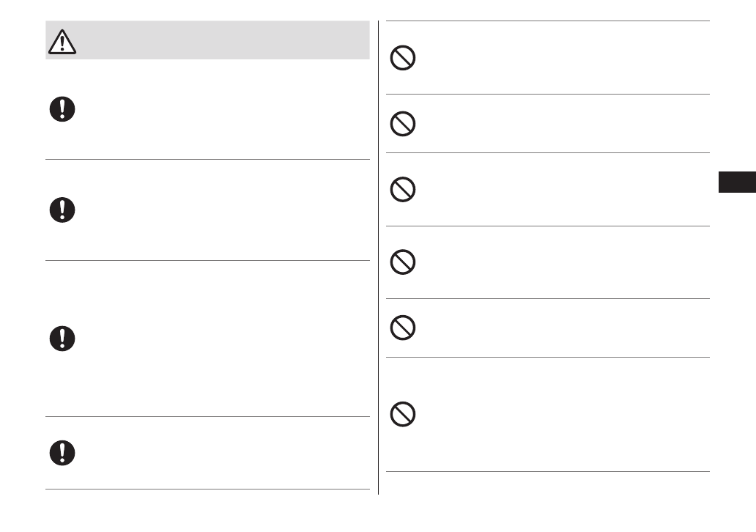The width and height of the screenshot is (756, 532).
Task: Click the gray header banner beside the warning triangle
Action: pyautogui.click(x=220, y=41)
